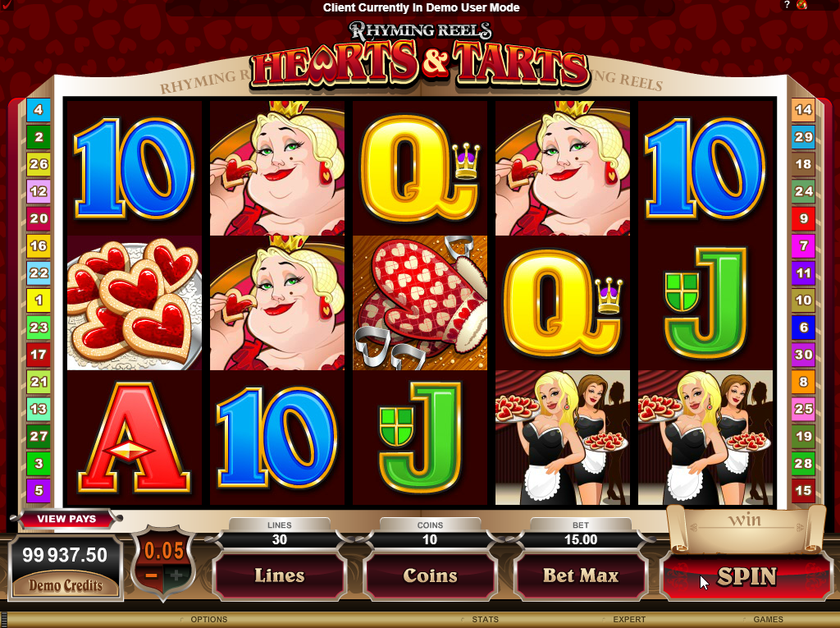Spin the reels
Image resolution: width=840 pixels, height=628 pixels.
pyautogui.click(x=746, y=577)
